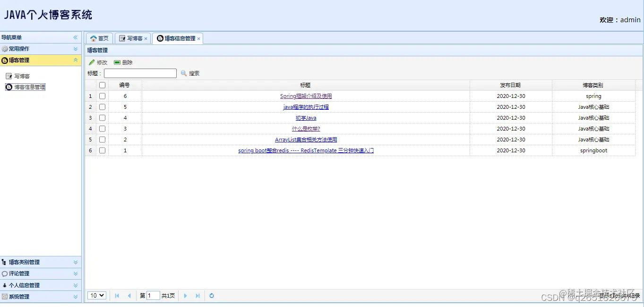Check the row with 编号 6
This screenshot has width=644, height=307.
pyautogui.click(x=102, y=96)
